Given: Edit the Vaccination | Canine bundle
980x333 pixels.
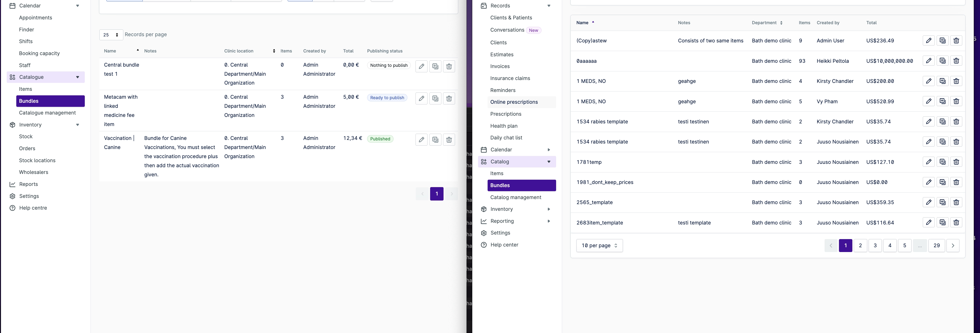Looking at the screenshot, I should click(x=422, y=140).
